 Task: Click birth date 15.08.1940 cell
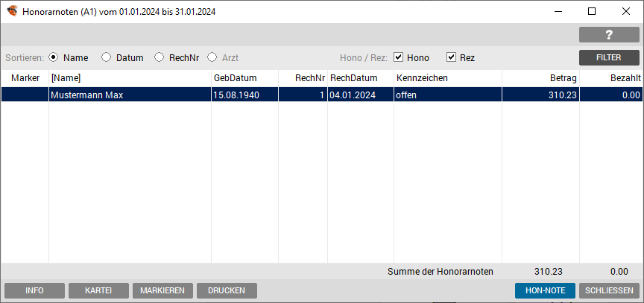244,95
